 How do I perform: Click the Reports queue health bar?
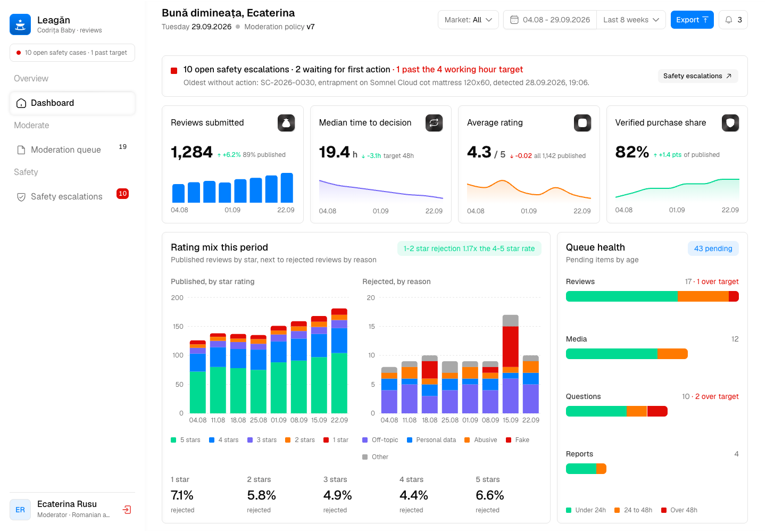click(586, 469)
